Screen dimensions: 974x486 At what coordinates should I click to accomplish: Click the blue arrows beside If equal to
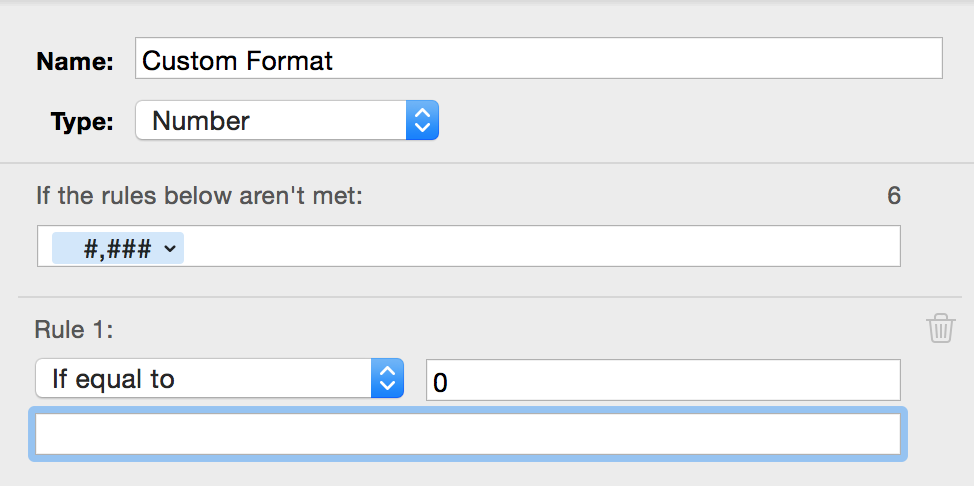coord(387,379)
